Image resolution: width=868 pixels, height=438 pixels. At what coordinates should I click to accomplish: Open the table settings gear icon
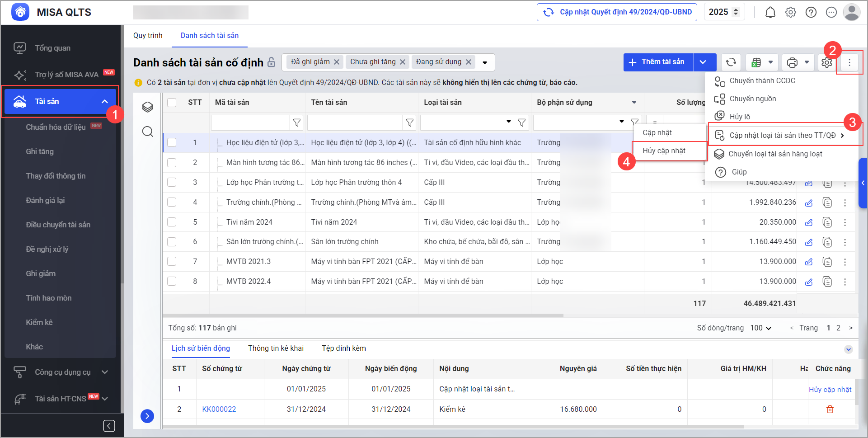tap(826, 62)
